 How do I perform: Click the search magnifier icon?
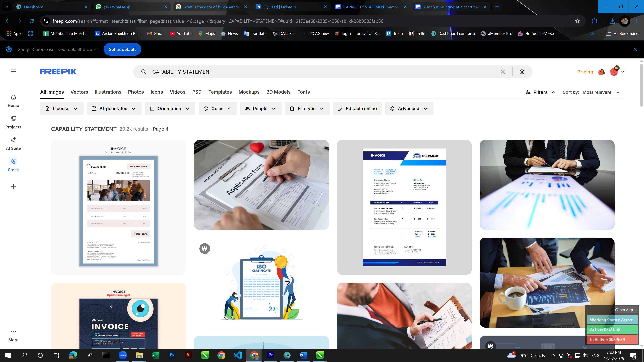pos(144,72)
